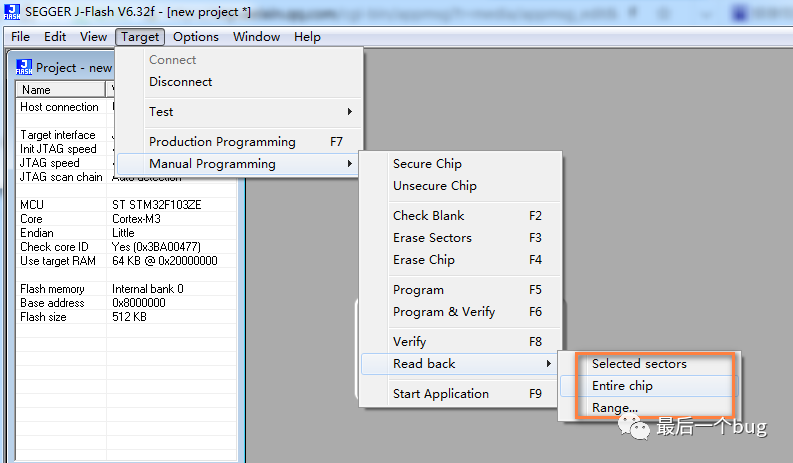Select Erase Chip command
Screen dimensions: 793x463
460,260
